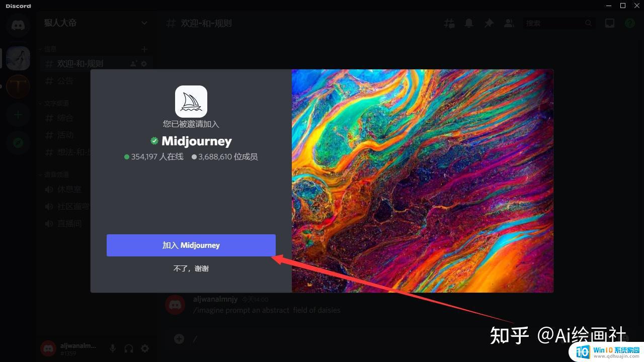Click the attach plus icon in message box
This screenshot has width=644, height=362.
pyautogui.click(x=179, y=339)
